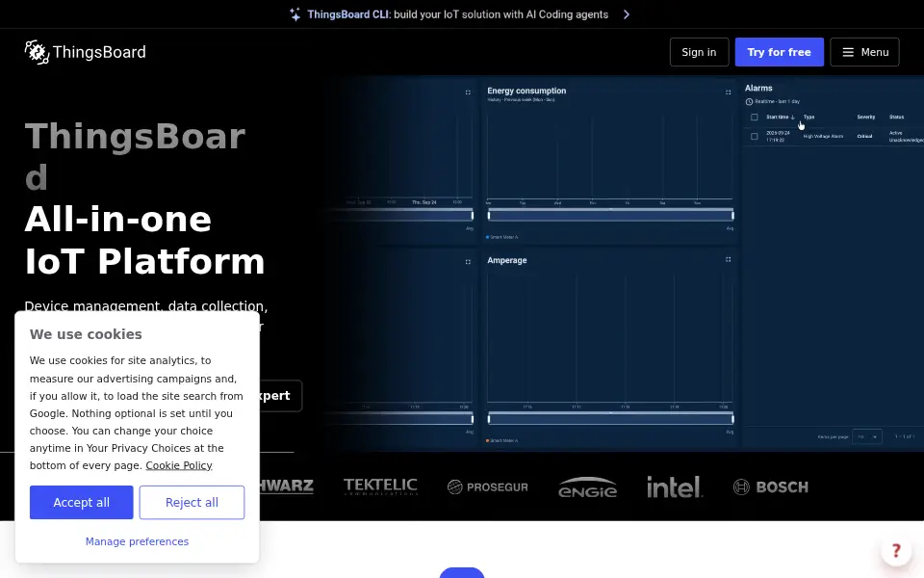Click the We use cookies heading
This screenshot has width=924, height=578.
point(86,334)
